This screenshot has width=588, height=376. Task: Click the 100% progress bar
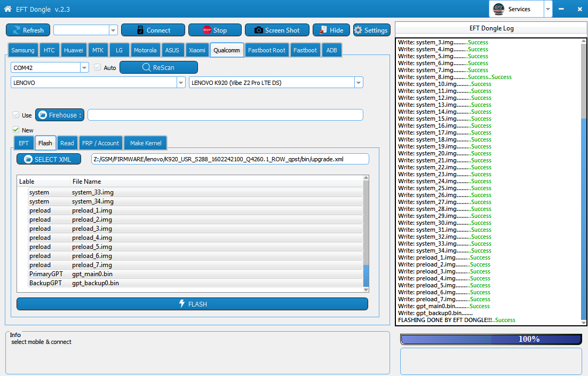[x=491, y=339]
